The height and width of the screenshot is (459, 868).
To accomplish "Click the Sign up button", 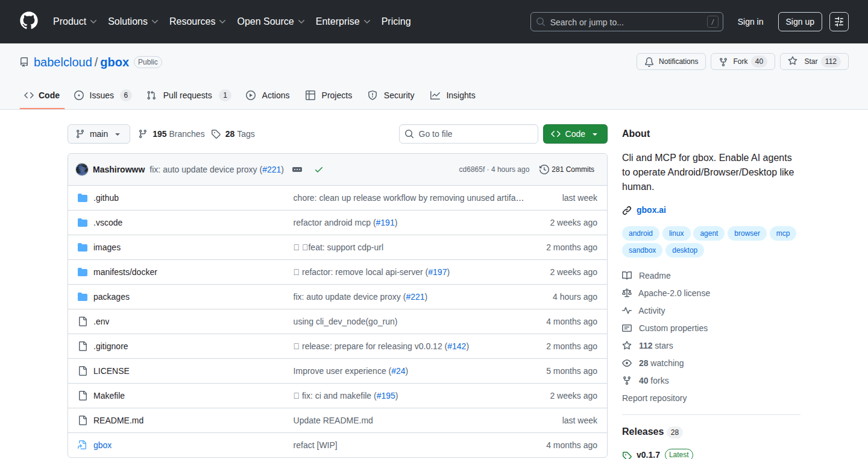I will tap(800, 22).
